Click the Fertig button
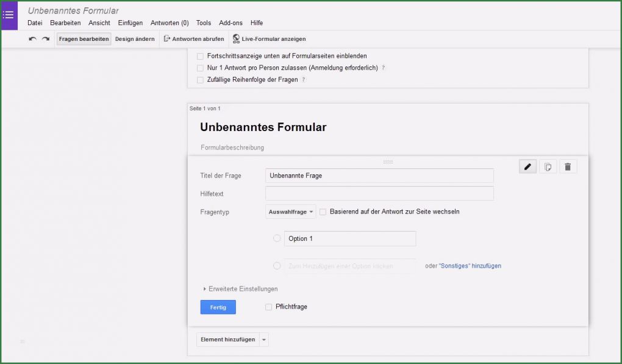This screenshot has height=364, width=622. point(218,307)
